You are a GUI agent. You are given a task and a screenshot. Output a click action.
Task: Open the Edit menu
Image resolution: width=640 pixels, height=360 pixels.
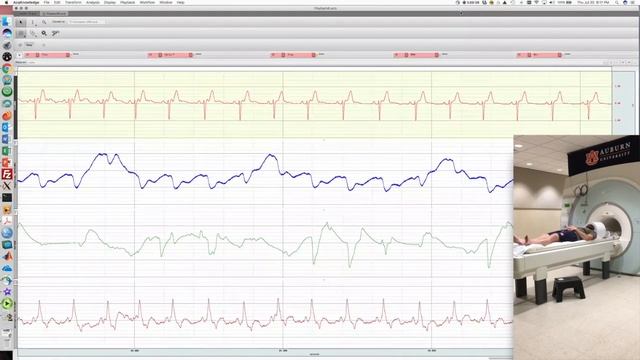click(57, 2)
